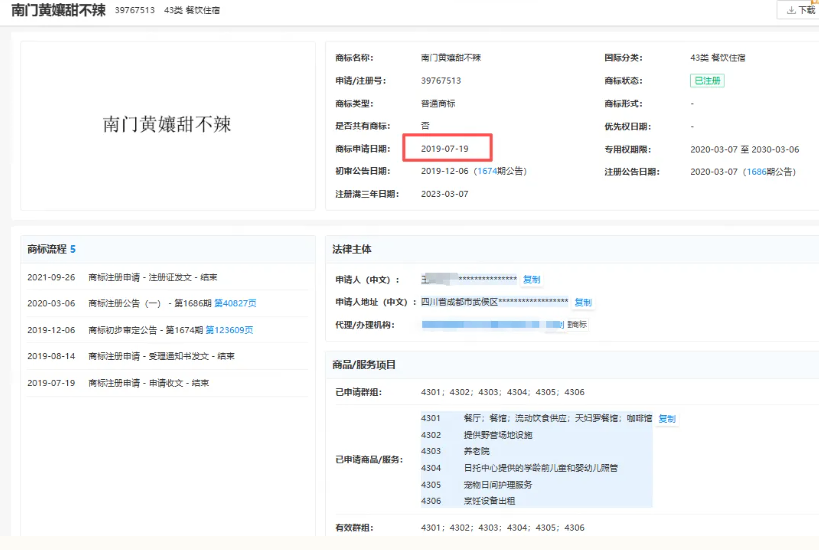Open issue 1674 preliminary announcement link
The height and width of the screenshot is (550, 819).
pyautogui.click(x=487, y=171)
